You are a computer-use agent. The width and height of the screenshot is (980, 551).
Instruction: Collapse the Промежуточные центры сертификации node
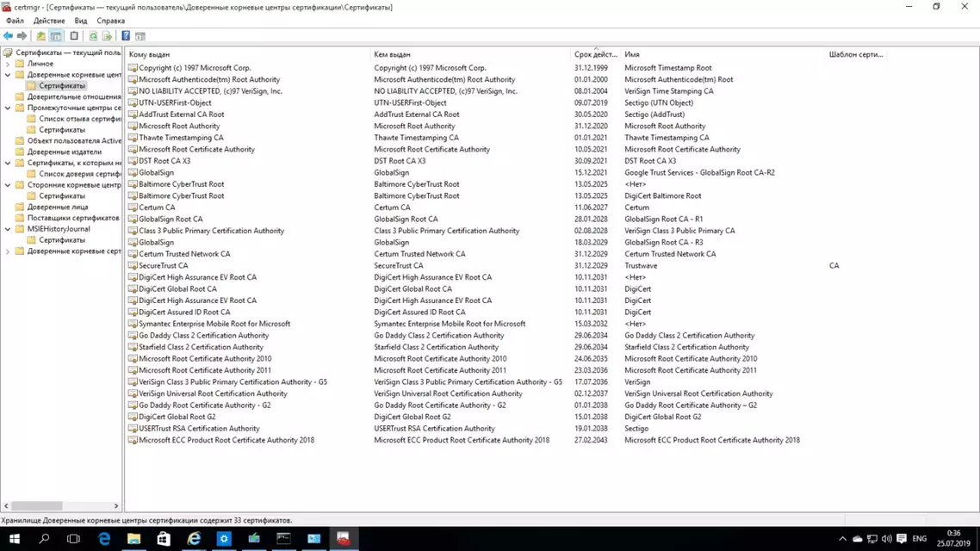pos(8,108)
